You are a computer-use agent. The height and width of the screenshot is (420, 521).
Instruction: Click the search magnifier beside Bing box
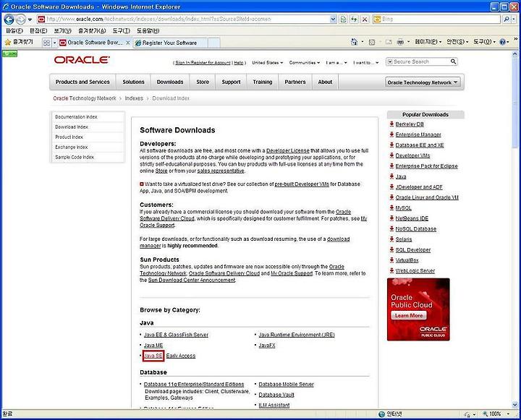pos(506,20)
